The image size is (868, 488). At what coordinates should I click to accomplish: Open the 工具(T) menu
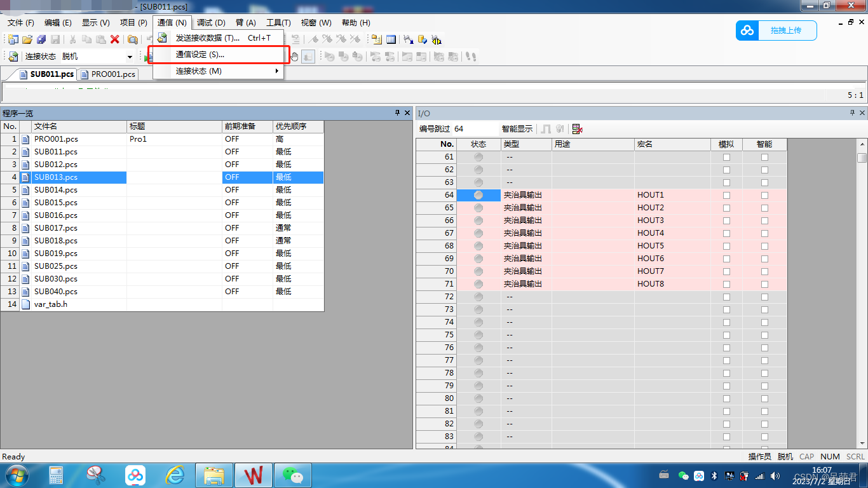point(278,22)
